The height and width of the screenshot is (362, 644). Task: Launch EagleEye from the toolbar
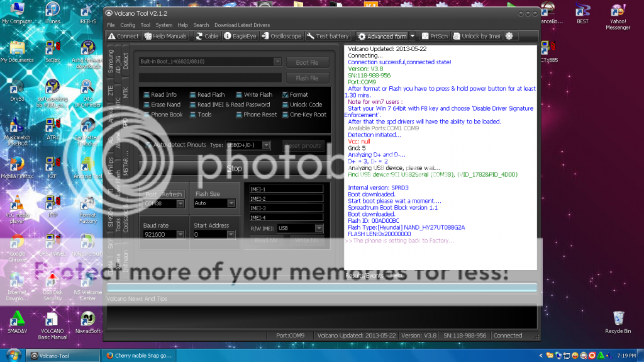240,36
